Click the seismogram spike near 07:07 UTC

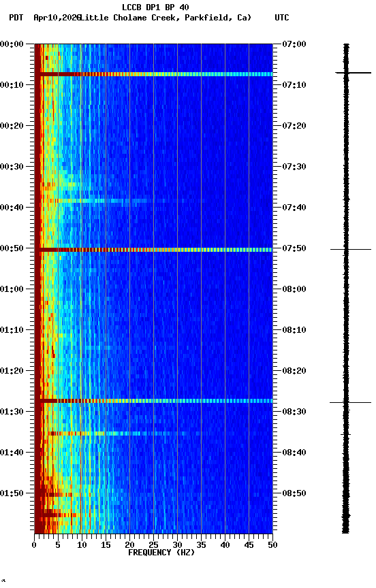pyautogui.click(x=353, y=73)
